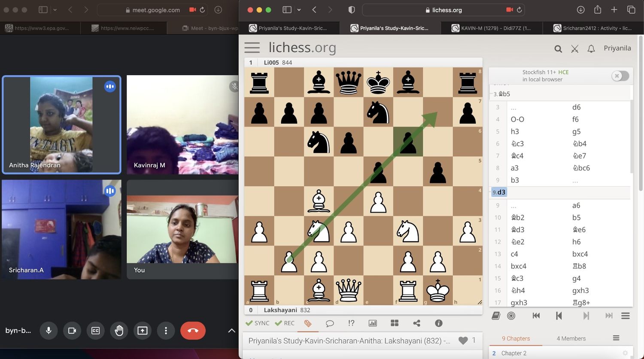The height and width of the screenshot is (359, 644).
Task: Step forward one move control
Action: (x=586, y=316)
